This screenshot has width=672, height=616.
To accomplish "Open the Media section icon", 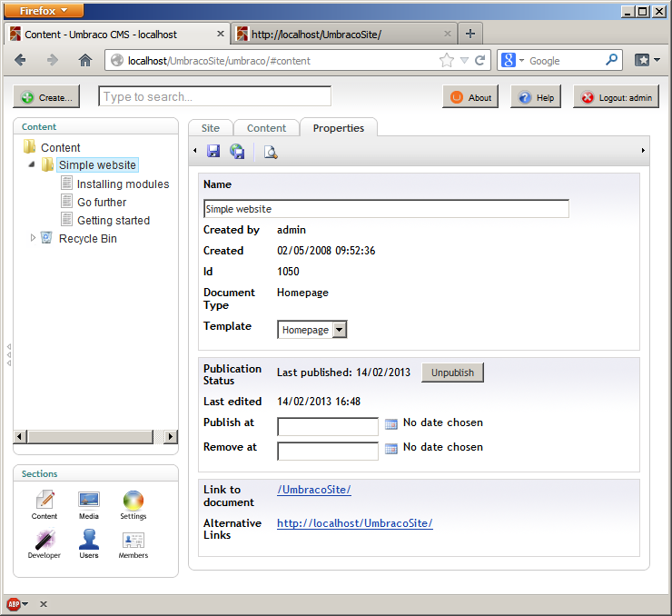I will pyautogui.click(x=89, y=504).
